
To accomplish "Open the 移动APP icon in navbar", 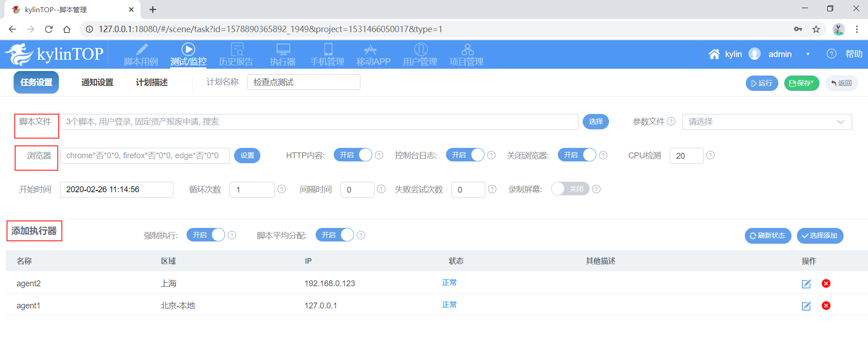I will tap(370, 49).
